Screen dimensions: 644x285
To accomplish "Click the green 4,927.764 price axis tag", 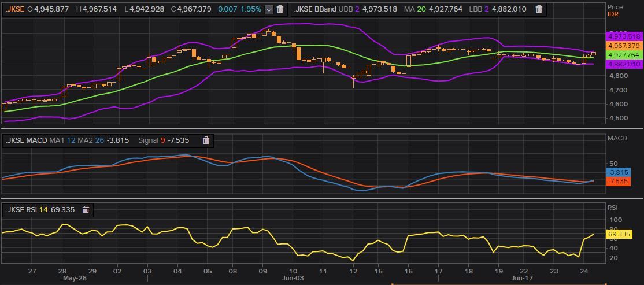I will (624, 54).
